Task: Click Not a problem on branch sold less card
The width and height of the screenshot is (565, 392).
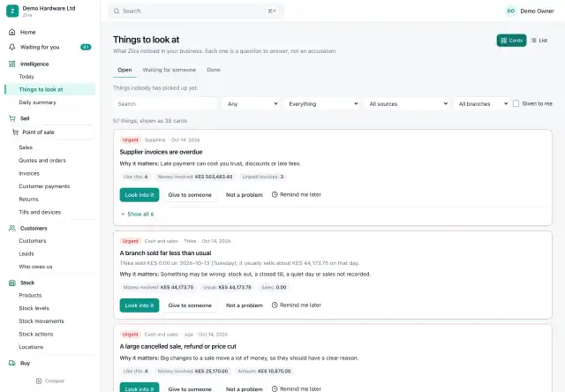Action: coord(245,305)
